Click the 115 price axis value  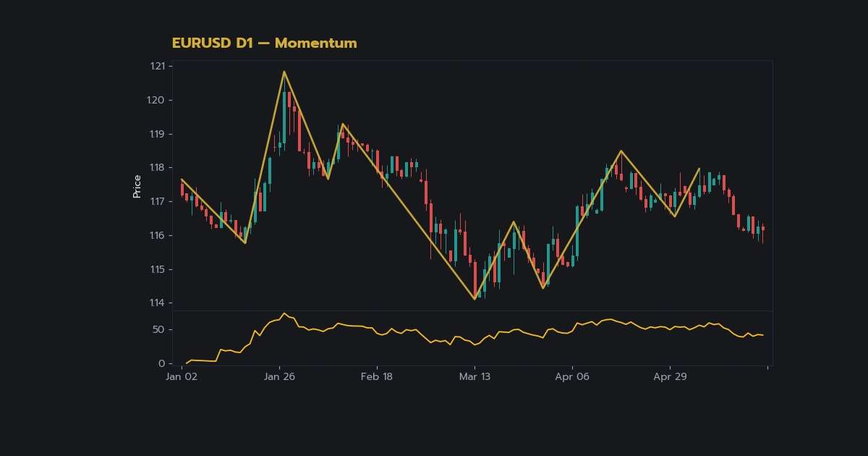158,269
